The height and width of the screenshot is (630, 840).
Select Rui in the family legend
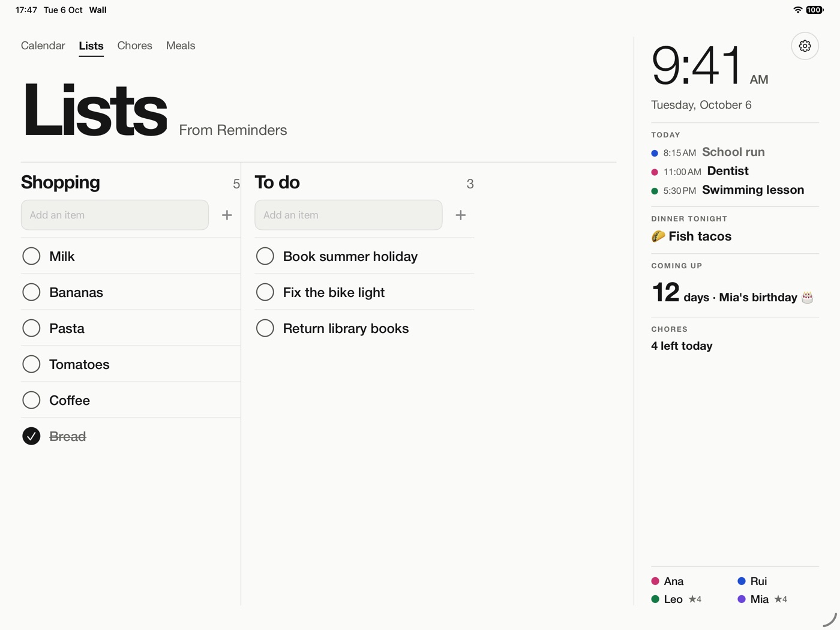click(x=752, y=581)
